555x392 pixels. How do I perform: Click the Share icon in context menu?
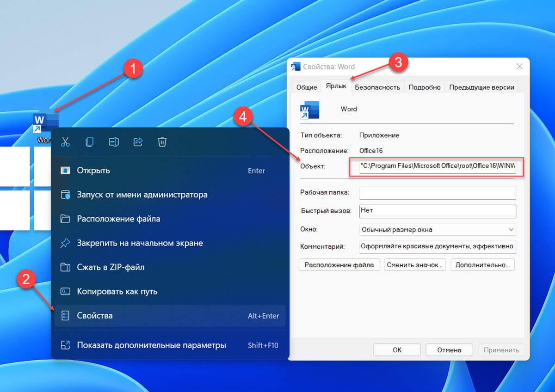[138, 141]
